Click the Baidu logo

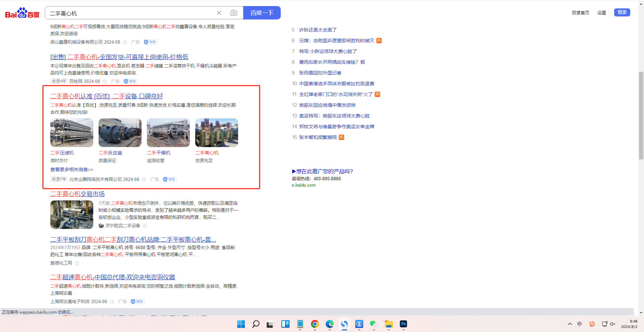[x=22, y=13]
